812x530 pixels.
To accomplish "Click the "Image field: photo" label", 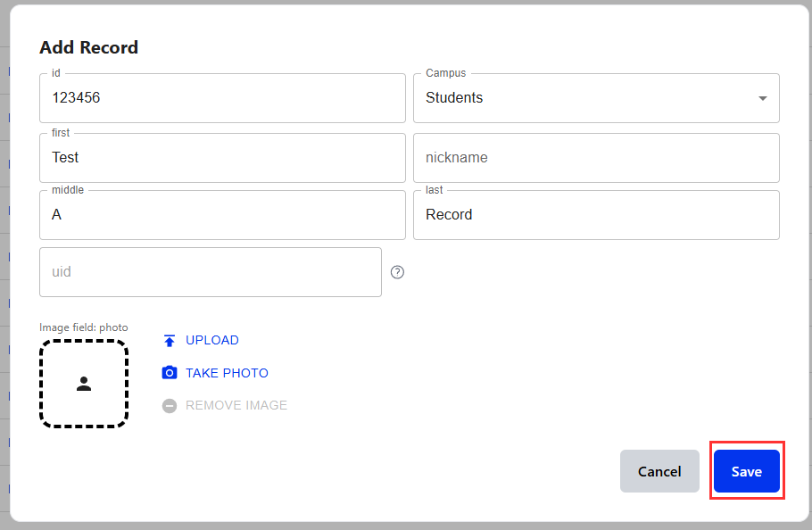I will 84,327.
